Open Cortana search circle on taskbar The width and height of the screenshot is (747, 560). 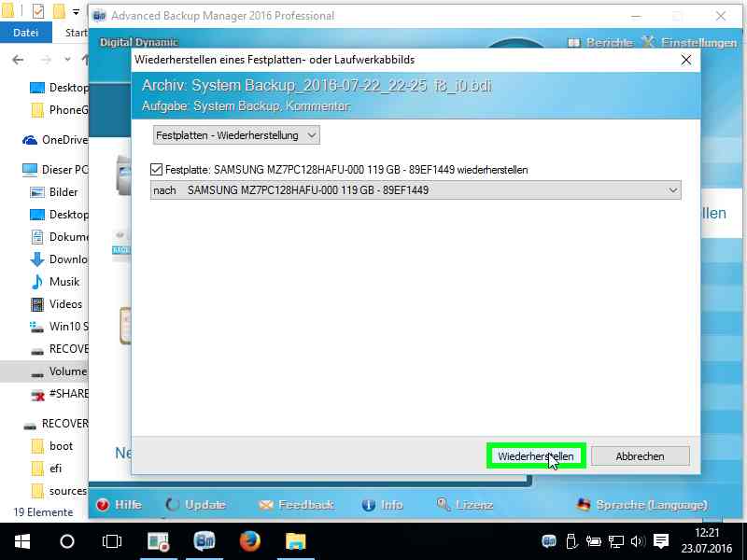coord(67,541)
